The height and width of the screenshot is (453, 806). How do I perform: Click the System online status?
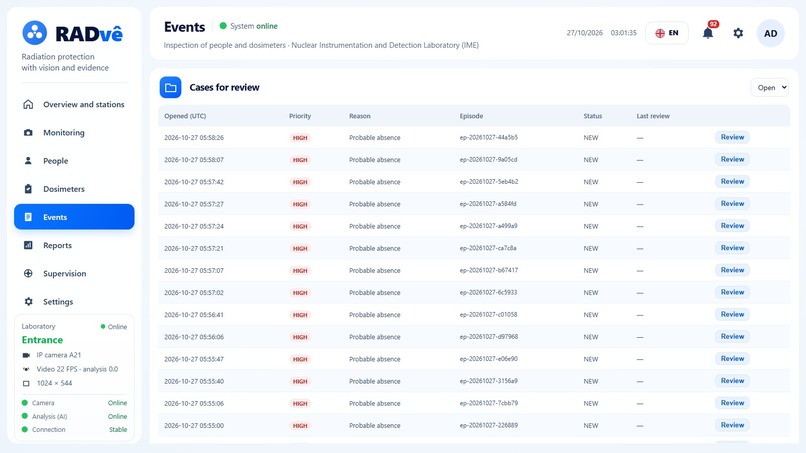[x=248, y=26]
